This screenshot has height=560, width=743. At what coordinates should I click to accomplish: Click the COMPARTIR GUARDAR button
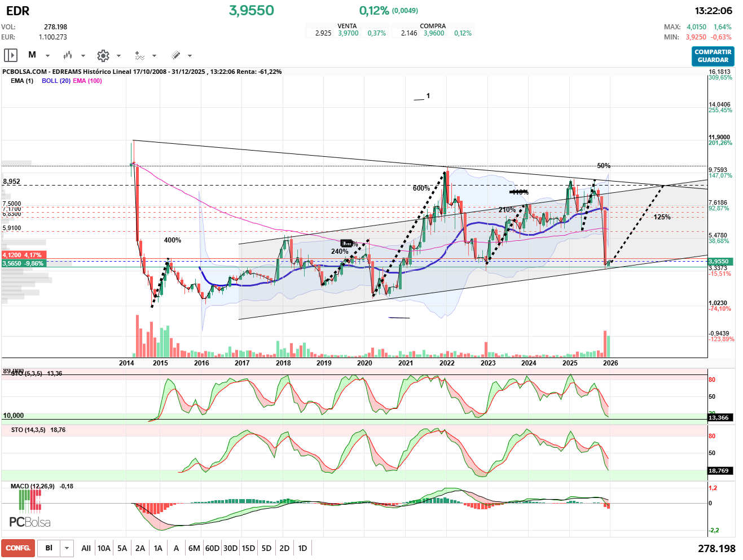(x=713, y=56)
